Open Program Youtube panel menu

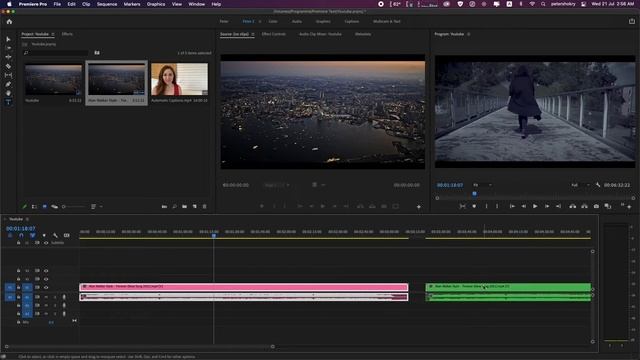coord(468,34)
